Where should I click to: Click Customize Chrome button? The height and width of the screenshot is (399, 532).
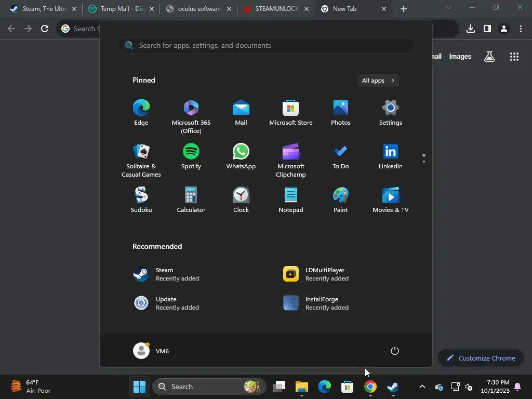coord(481,358)
